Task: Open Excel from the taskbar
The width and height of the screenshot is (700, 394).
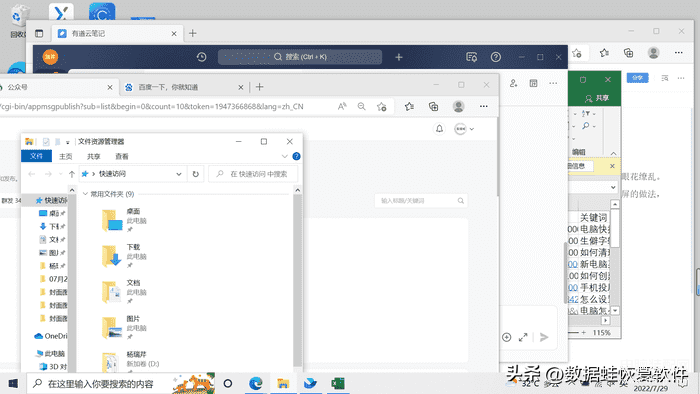Action: 338,384
